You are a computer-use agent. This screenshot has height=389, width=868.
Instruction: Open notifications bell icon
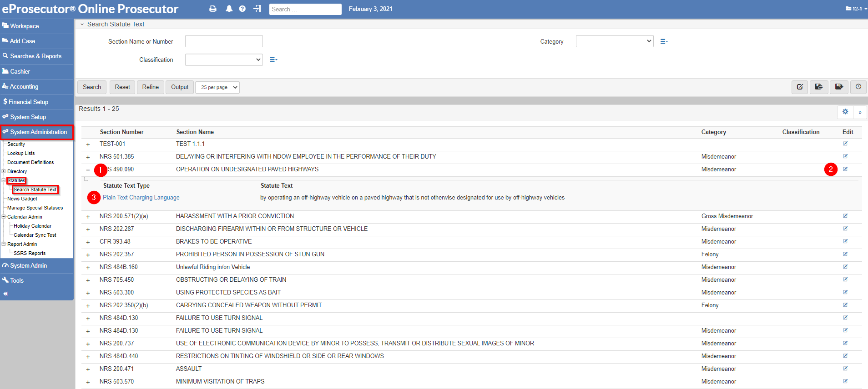point(229,9)
